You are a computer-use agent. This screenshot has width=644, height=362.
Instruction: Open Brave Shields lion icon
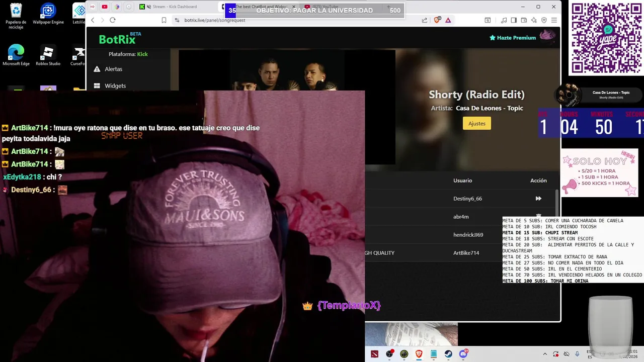tap(437, 20)
